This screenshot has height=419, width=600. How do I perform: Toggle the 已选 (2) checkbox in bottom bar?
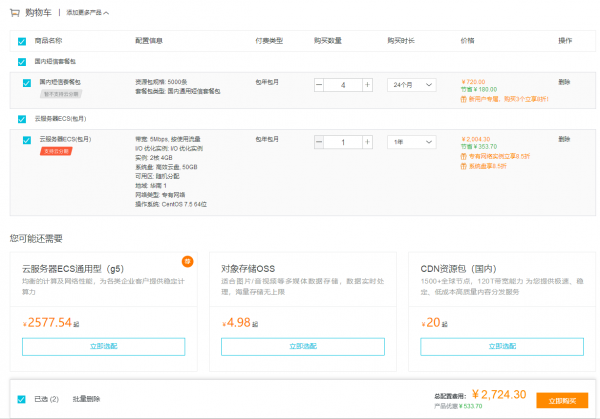tap(21, 399)
